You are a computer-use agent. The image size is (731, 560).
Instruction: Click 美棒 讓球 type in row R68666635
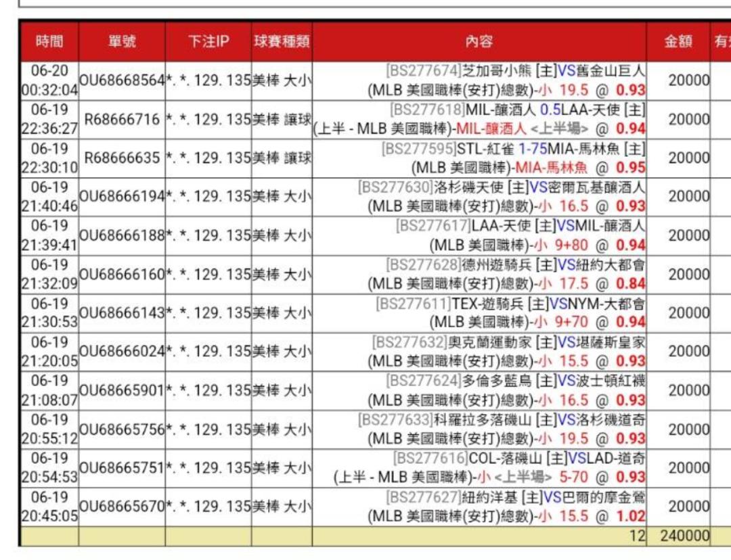pos(282,158)
